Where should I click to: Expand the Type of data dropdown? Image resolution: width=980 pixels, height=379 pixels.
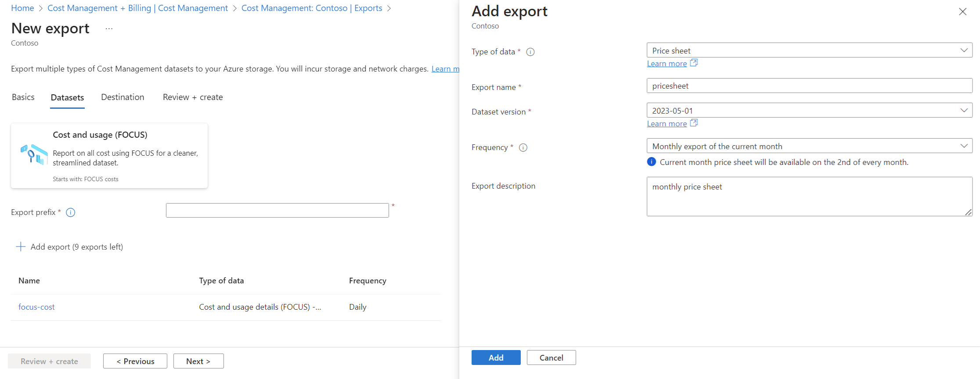(809, 50)
